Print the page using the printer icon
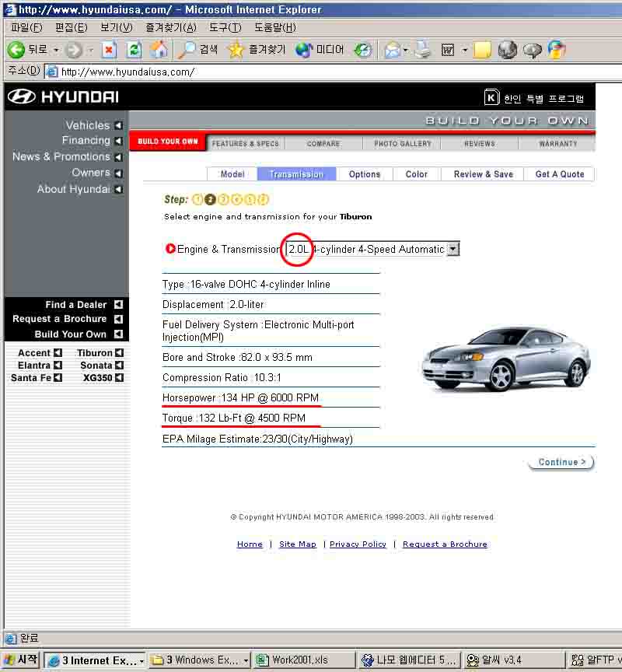622x672 pixels. point(423,50)
